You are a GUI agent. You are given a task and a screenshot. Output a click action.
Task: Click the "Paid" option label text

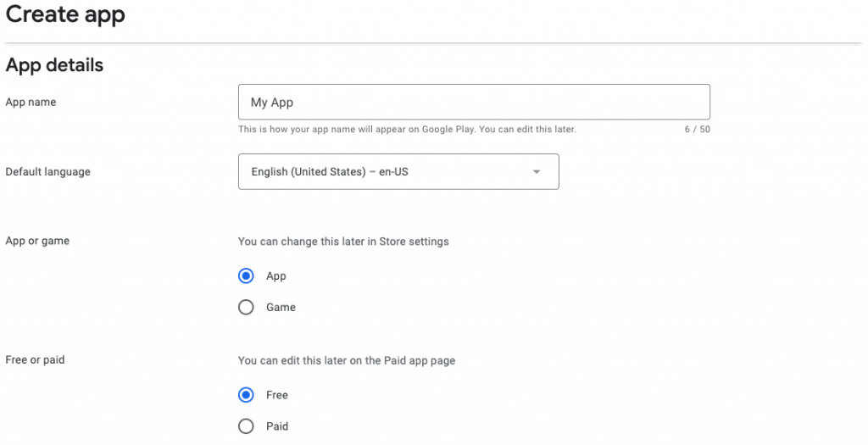tap(277, 426)
